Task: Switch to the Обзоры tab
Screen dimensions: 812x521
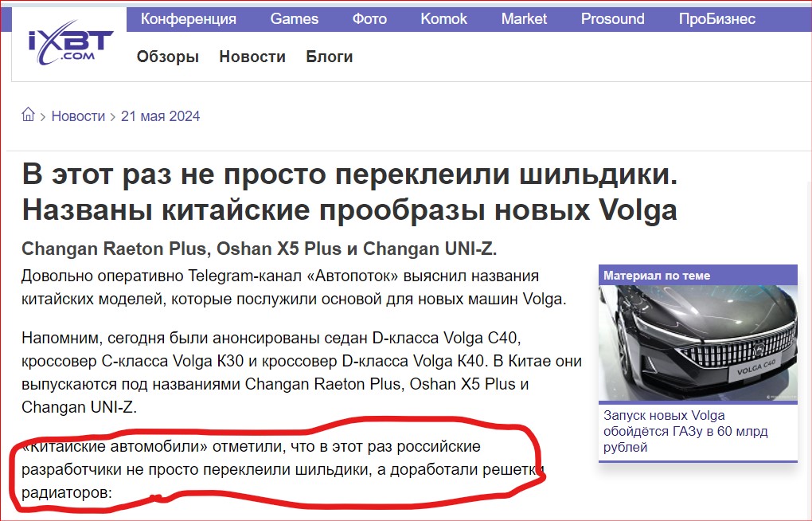Action: tap(167, 57)
